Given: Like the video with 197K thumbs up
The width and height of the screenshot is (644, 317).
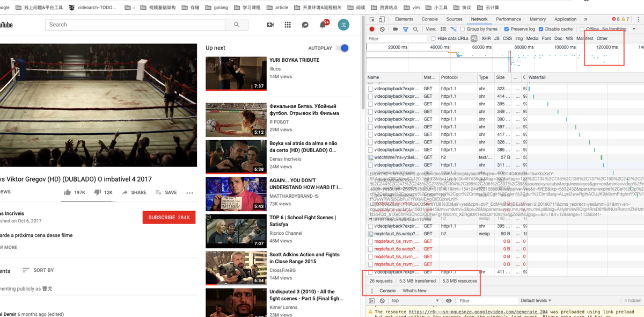Looking at the screenshot, I should [75, 192].
